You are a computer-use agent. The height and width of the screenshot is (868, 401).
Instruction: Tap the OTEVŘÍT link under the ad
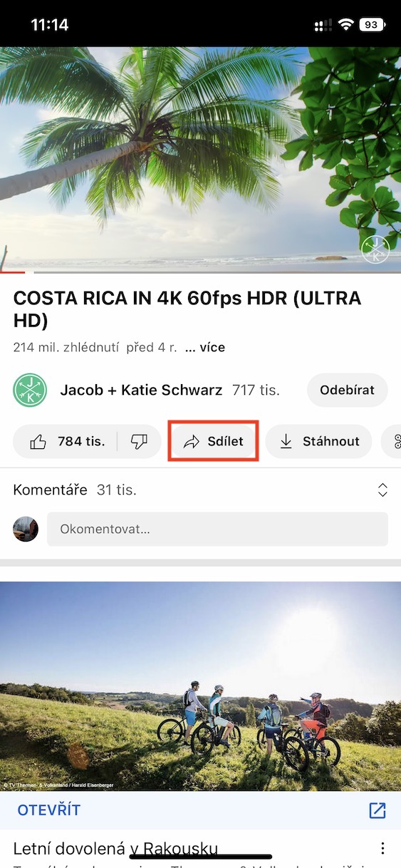pyautogui.click(x=49, y=810)
